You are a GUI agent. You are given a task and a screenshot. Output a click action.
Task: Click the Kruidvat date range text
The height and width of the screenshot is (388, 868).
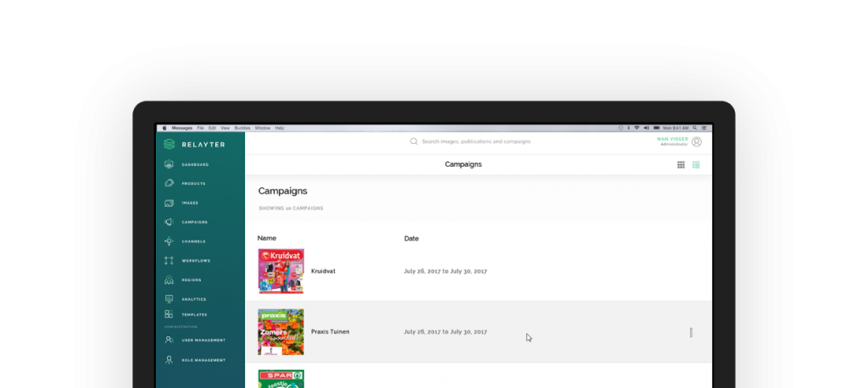pyautogui.click(x=446, y=271)
